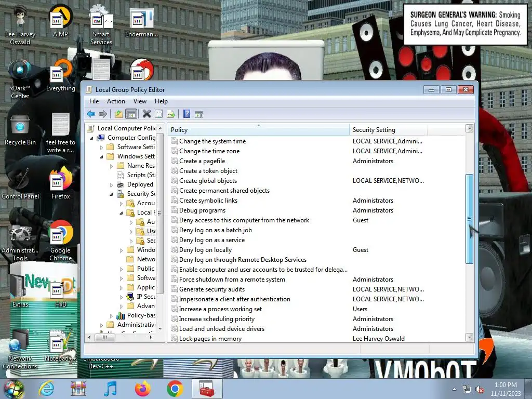Expand the Account Policies tree node
Viewport: 532px width, 399px height.
tap(121, 203)
